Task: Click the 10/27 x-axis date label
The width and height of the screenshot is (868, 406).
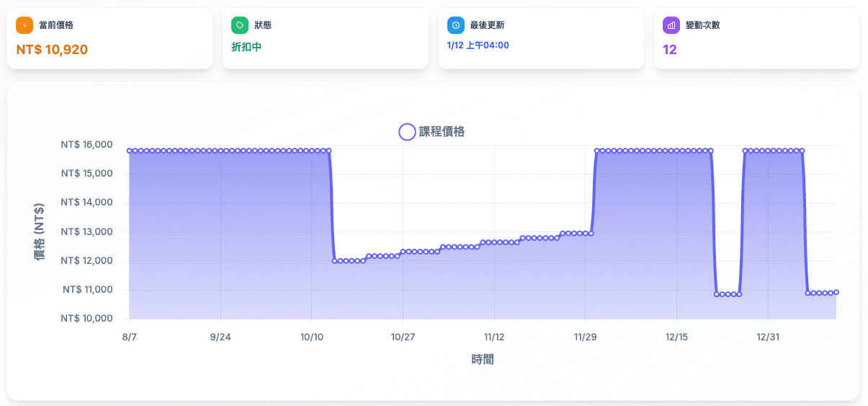Action: pyautogui.click(x=403, y=337)
